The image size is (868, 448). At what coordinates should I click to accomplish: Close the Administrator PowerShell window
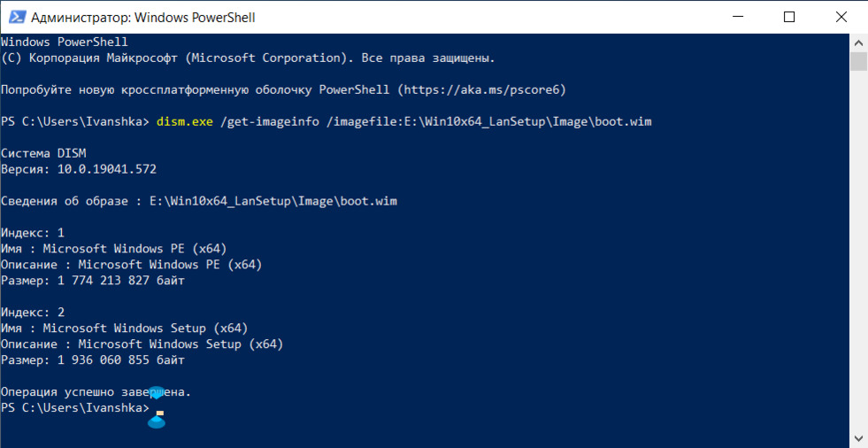coord(841,17)
